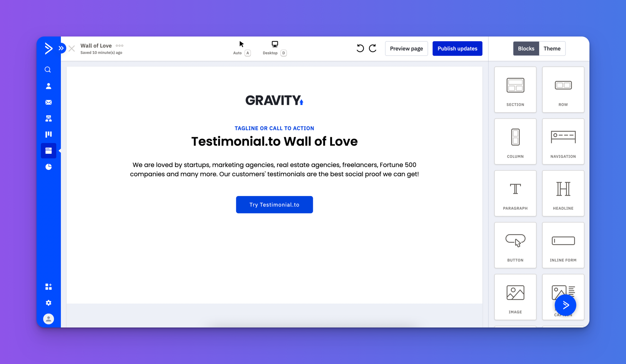Switch to the Theme tab
The width and height of the screenshot is (626, 364).
pyautogui.click(x=552, y=48)
